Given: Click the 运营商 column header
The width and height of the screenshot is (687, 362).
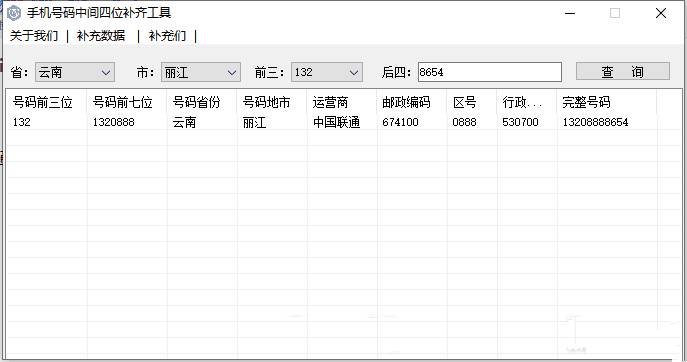Looking at the screenshot, I should click(342, 103).
